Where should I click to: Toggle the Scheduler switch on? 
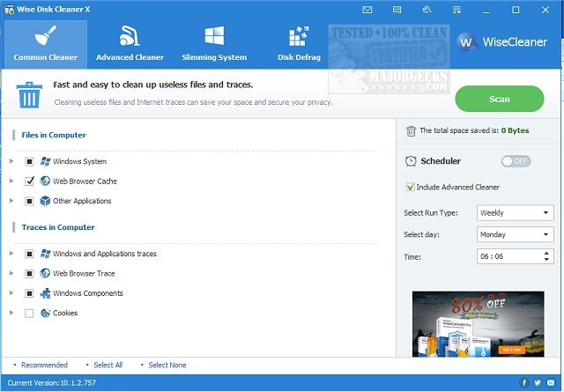(x=516, y=161)
